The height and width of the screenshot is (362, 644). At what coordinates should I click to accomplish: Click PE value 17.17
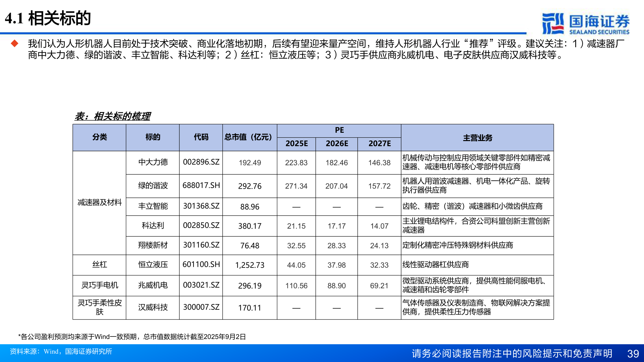coord(336,226)
